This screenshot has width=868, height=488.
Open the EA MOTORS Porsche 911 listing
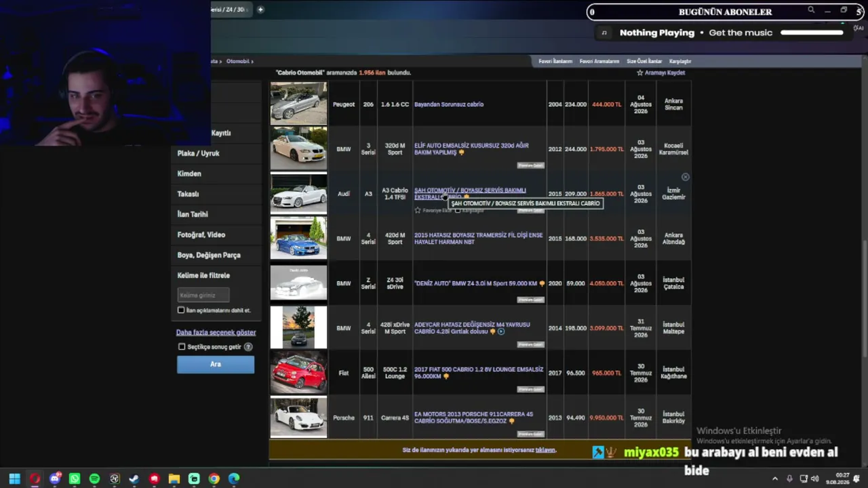[x=473, y=418]
